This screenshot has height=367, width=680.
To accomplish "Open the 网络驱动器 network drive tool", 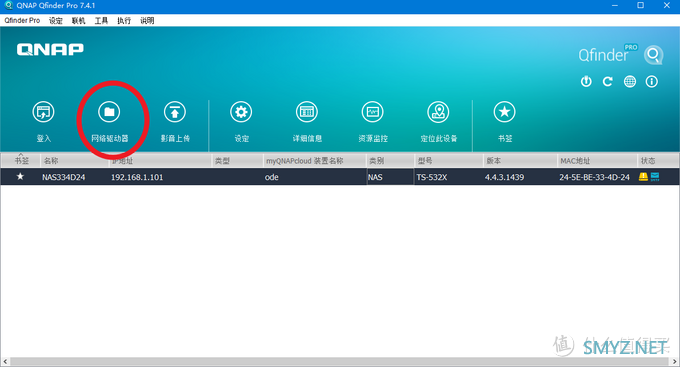I will tap(109, 112).
